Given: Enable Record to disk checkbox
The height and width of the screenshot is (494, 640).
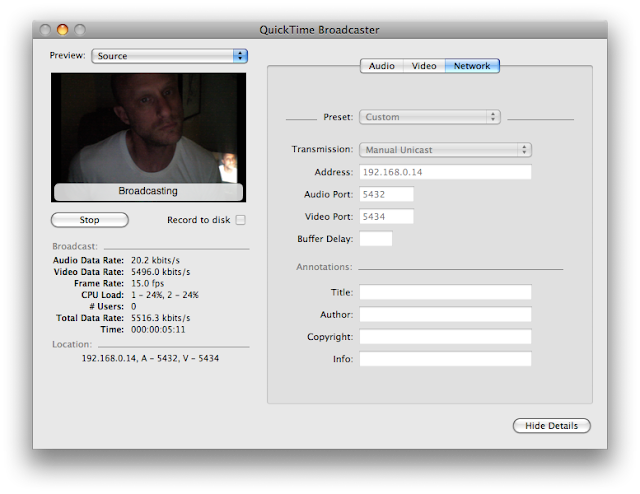Looking at the screenshot, I should click(241, 220).
